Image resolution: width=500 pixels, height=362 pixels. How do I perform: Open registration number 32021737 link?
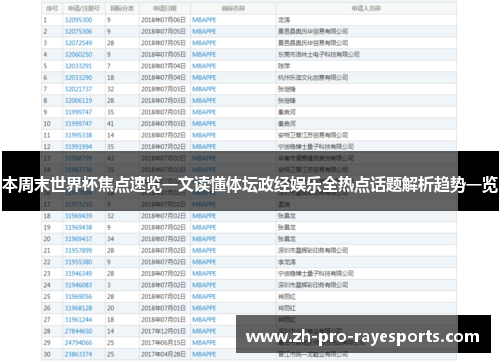point(78,89)
